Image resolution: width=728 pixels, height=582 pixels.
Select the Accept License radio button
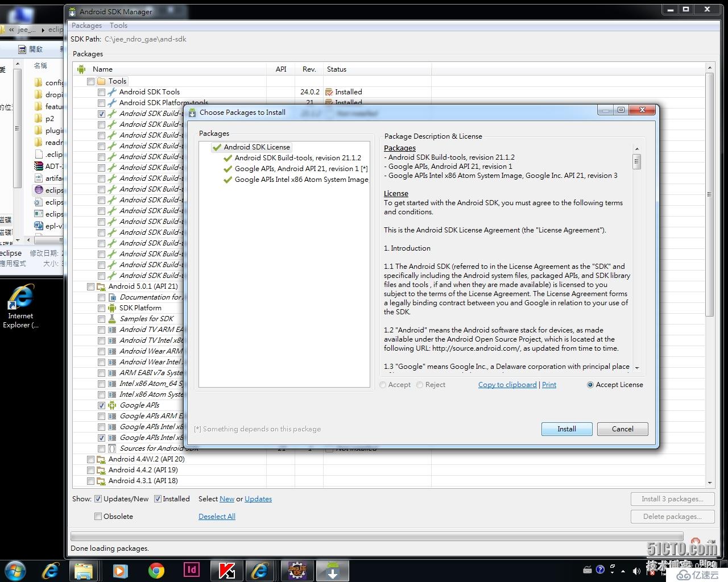point(590,385)
